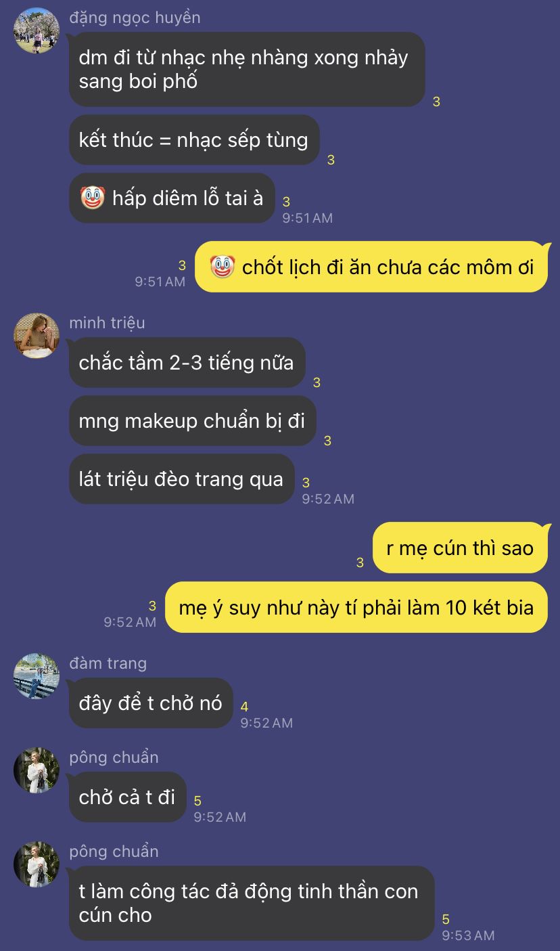Image resolution: width=560 pixels, height=951 pixels.
Task: Tap pông chuẩn's avatar above 'chở cả t đi'
Action: (37, 770)
